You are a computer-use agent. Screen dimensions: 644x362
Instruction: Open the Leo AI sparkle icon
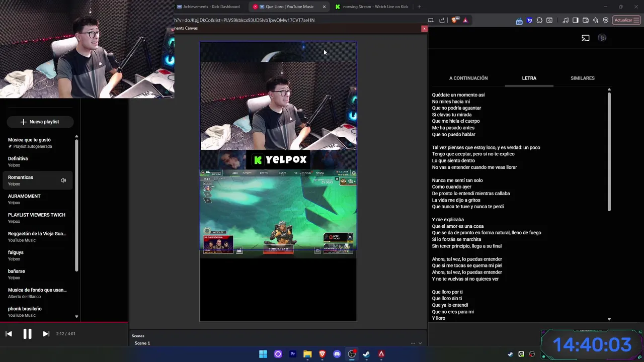point(596,20)
